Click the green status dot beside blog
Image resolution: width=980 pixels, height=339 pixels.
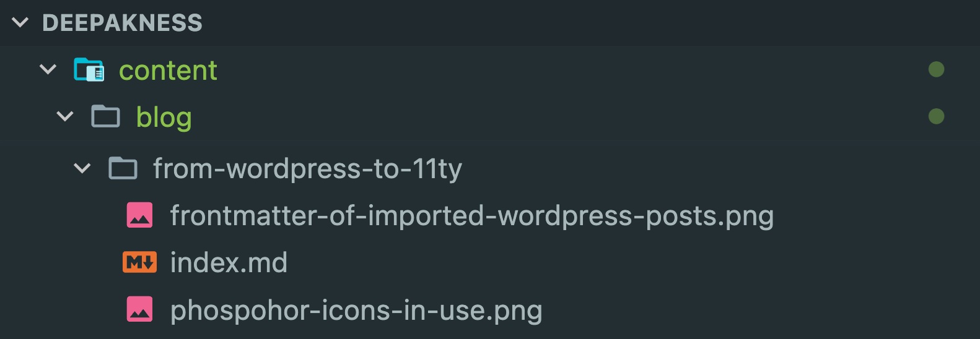coord(936,116)
